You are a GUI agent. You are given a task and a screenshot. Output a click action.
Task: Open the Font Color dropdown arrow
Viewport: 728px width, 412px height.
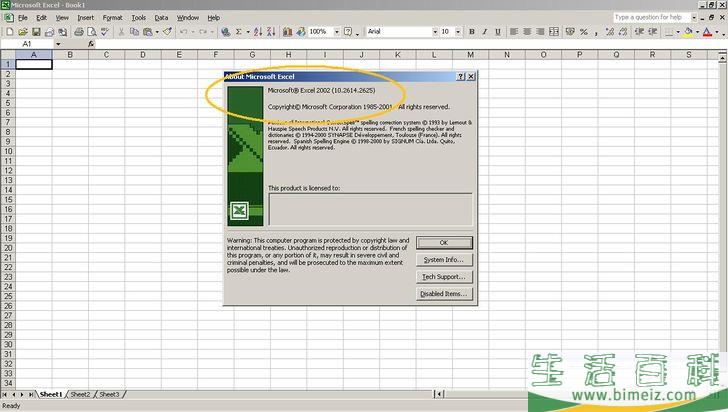[x=719, y=32]
